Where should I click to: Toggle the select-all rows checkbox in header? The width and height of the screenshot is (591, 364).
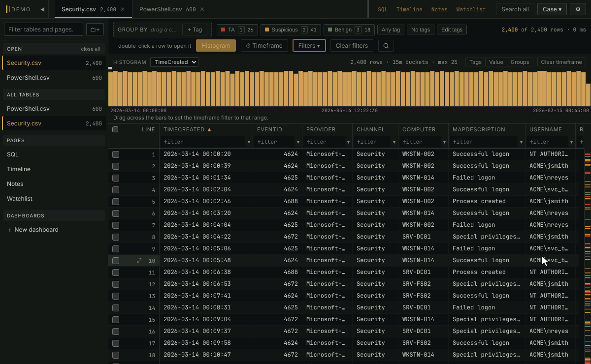(x=115, y=129)
